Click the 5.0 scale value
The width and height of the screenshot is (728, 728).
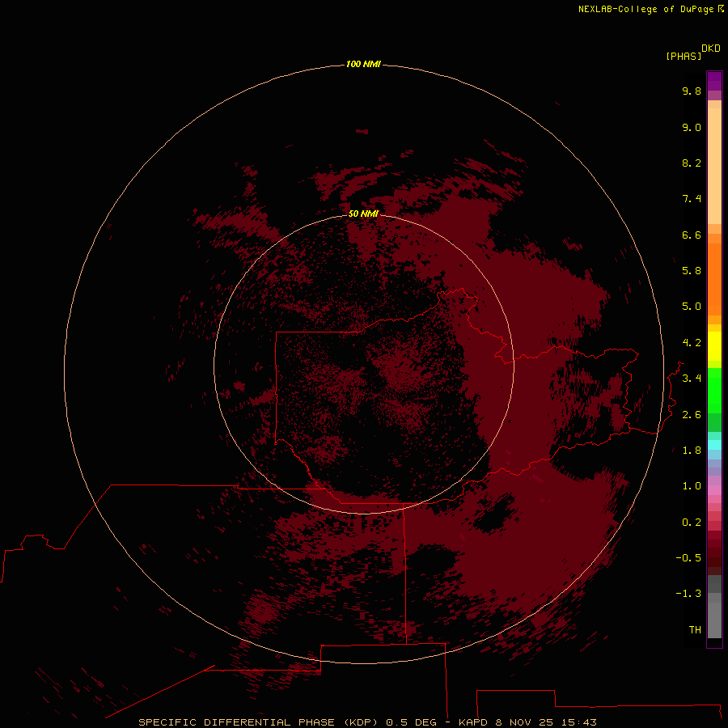point(692,307)
